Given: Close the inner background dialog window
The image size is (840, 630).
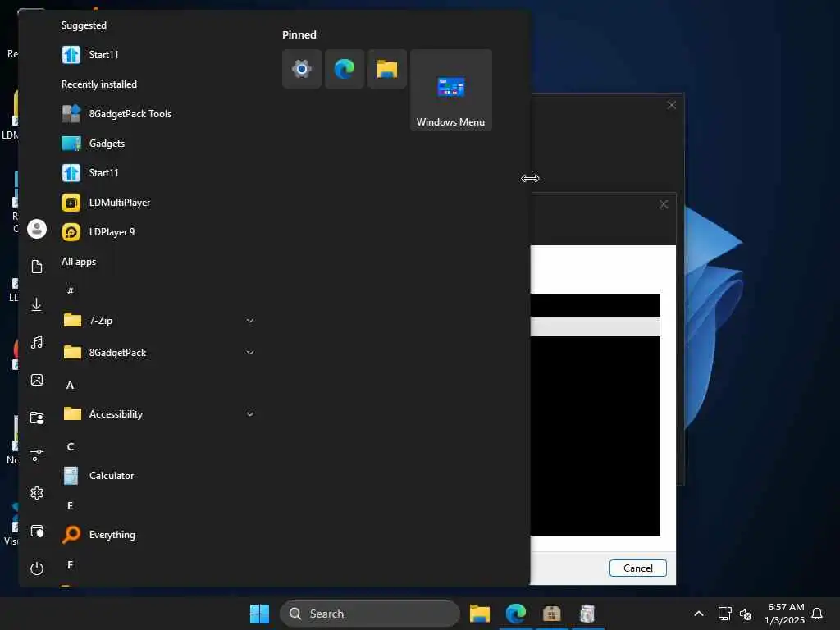Looking at the screenshot, I should [663, 204].
